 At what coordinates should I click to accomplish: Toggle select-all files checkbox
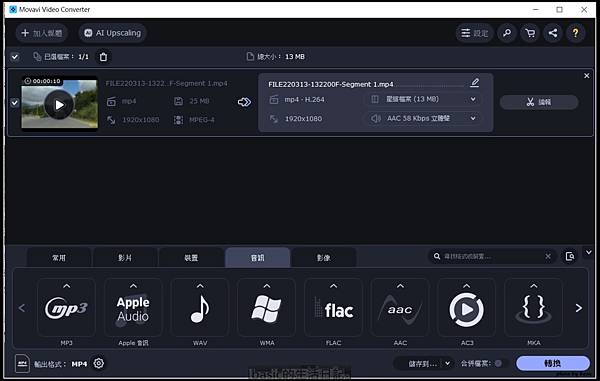(x=15, y=57)
